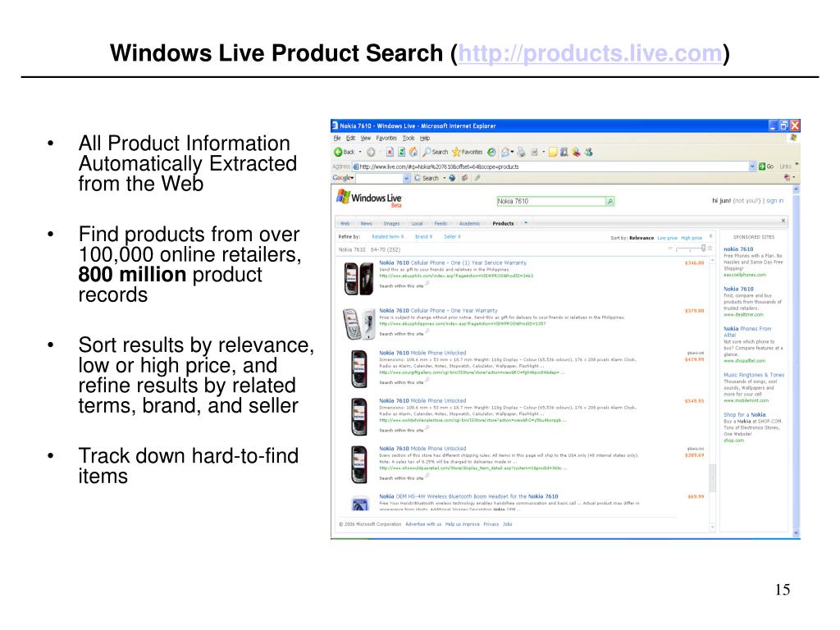
Task: Click the Google toolbar globe icon
Action: coord(452,178)
